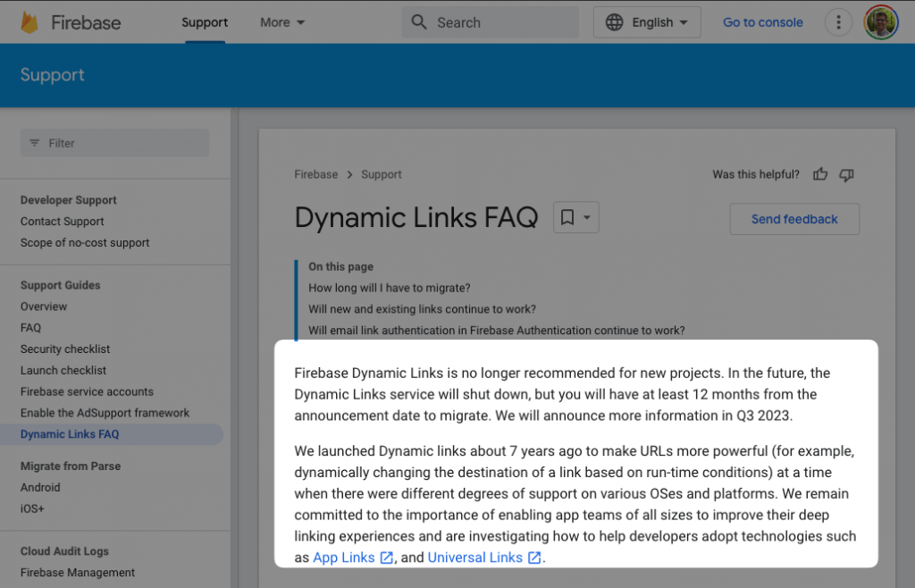Open Firebase Management under Cloud Audit Logs
This screenshot has width=915, height=588.
[x=78, y=572]
